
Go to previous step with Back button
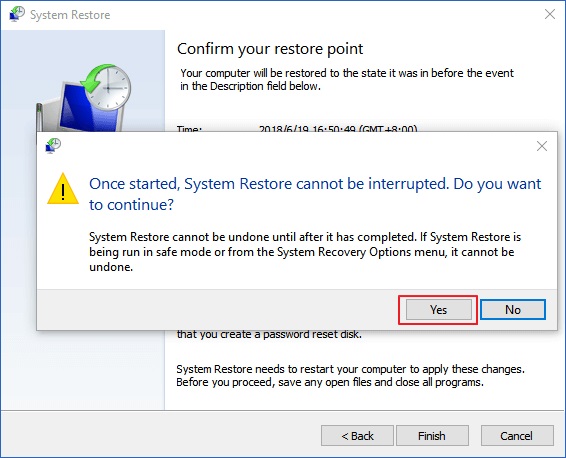[x=357, y=436]
